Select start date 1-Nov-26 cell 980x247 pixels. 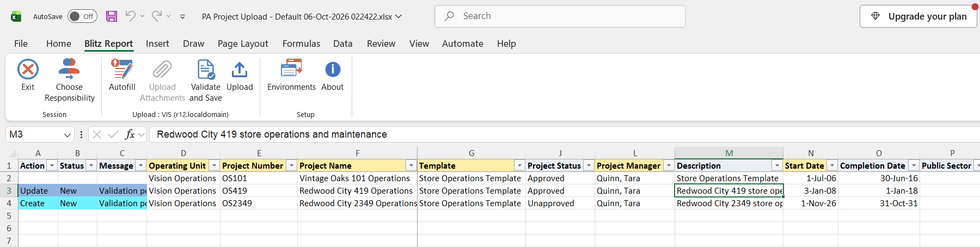(x=811, y=203)
